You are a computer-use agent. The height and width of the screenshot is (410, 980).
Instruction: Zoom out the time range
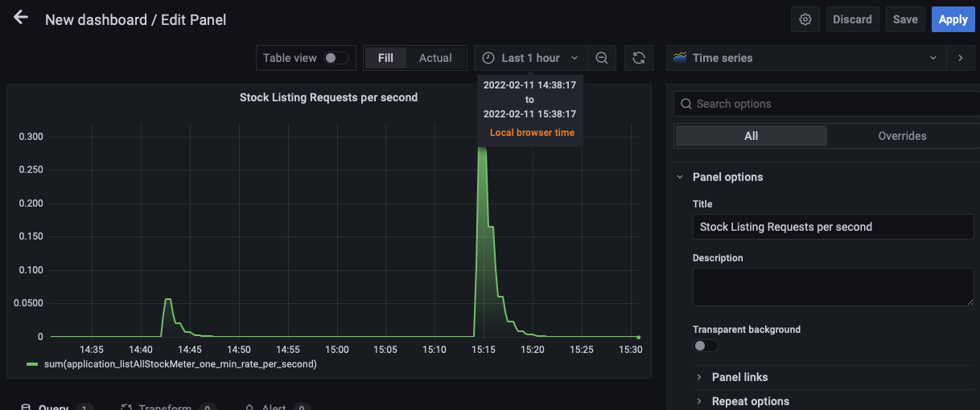[x=601, y=58]
